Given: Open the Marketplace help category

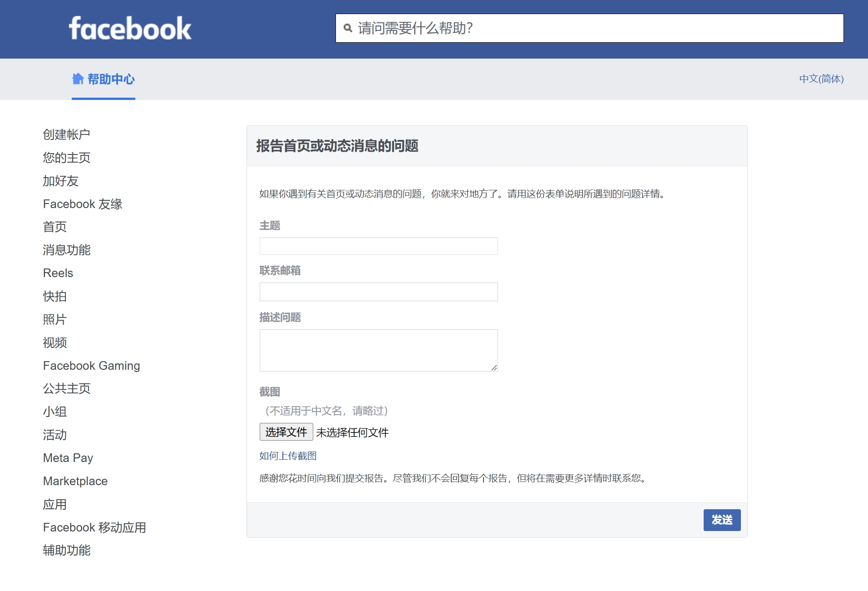Looking at the screenshot, I should point(75,481).
